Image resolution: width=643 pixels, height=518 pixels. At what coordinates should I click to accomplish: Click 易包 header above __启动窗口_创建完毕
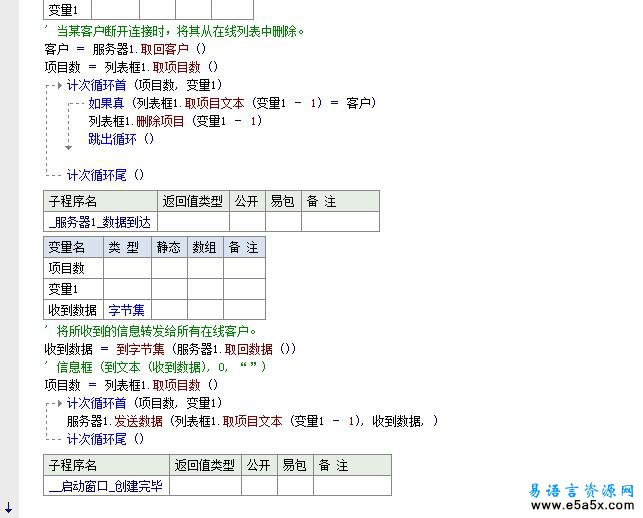tap(295, 465)
